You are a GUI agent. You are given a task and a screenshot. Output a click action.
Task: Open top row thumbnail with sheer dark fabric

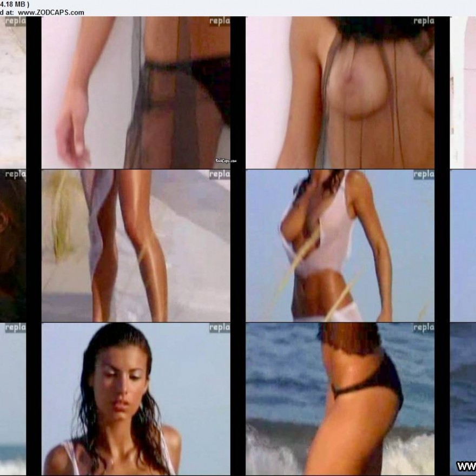136,92
